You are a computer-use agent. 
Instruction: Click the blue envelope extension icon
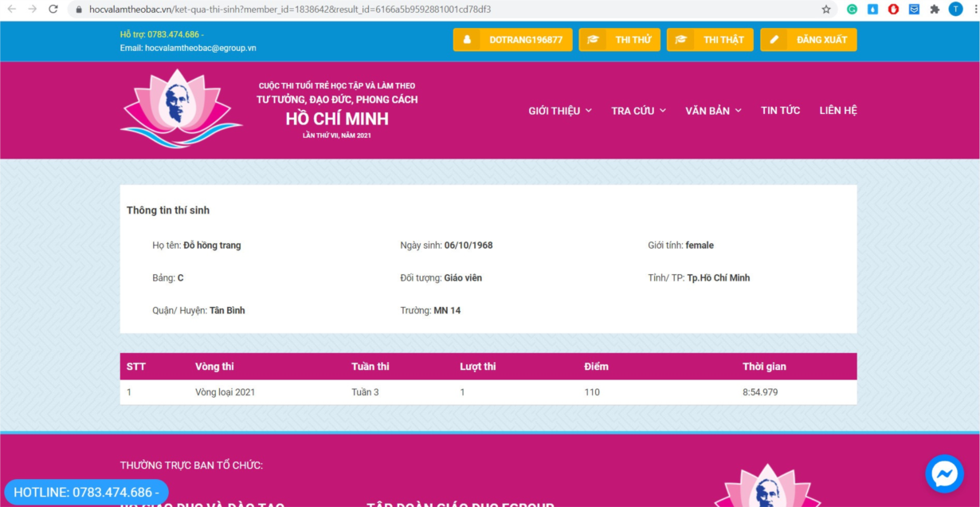(x=914, y=10)
